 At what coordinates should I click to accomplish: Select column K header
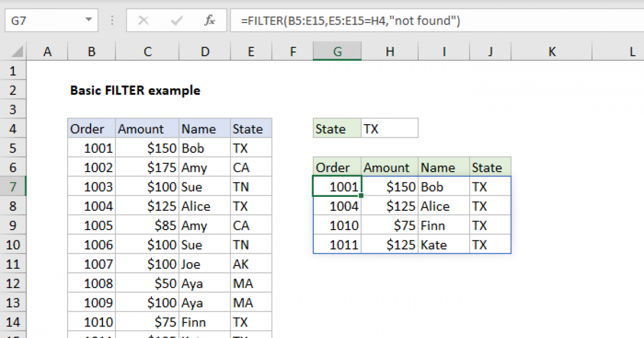552,52
